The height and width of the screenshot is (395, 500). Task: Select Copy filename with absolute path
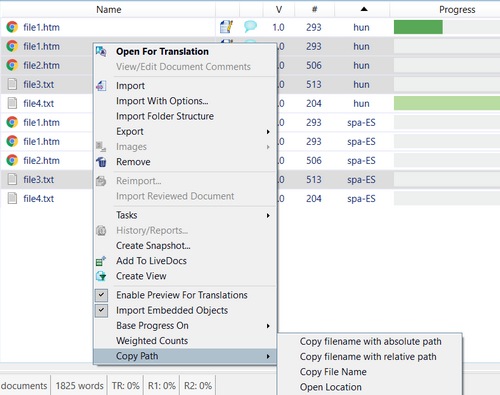coord(370,341)
